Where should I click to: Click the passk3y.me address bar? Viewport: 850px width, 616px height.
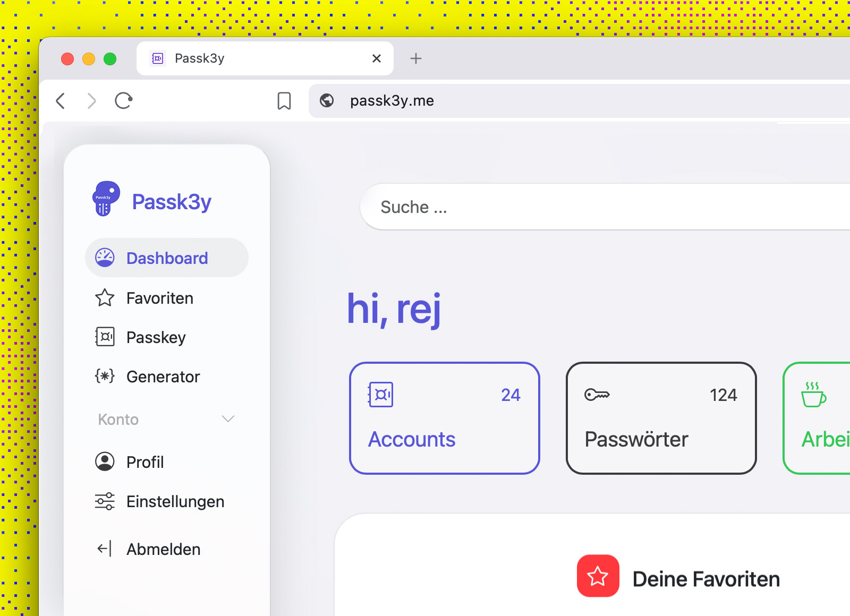580,100
